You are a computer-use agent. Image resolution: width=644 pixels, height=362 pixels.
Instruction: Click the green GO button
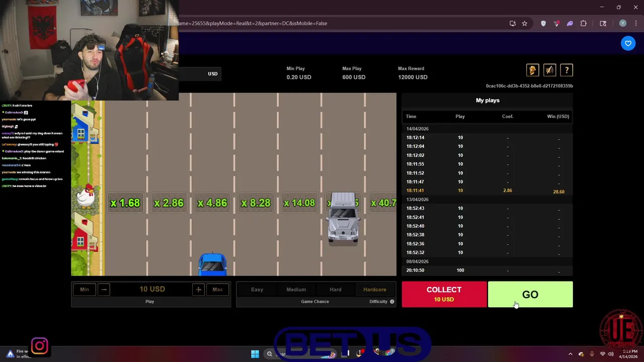tap(530, 294)
